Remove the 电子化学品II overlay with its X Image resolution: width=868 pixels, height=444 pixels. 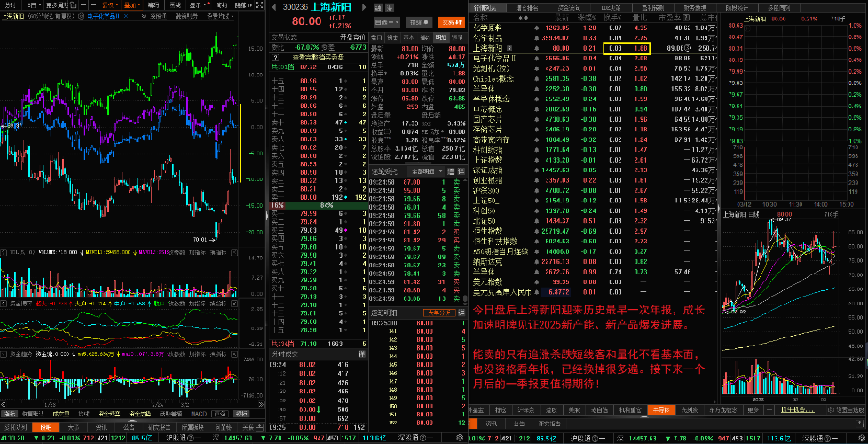(126, 16)
